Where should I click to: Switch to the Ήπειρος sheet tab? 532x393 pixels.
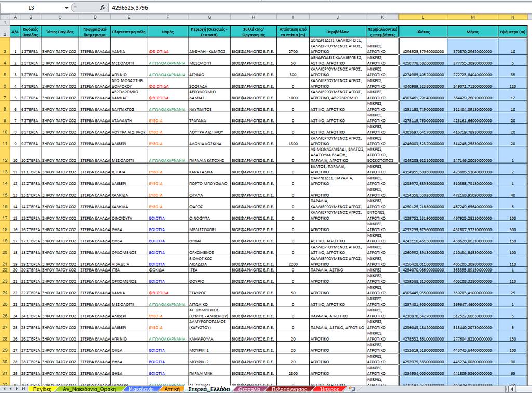[329, 389]
